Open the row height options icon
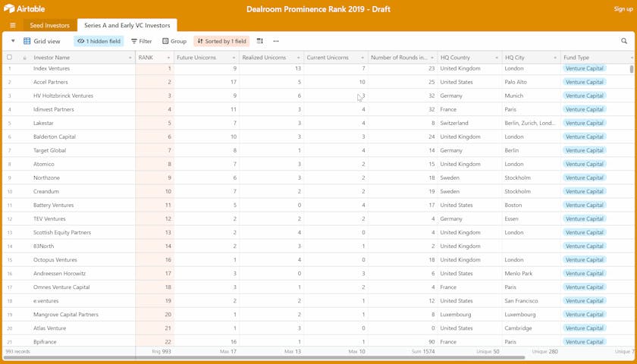This screenshot has height=364, width=637. (259, 41)
